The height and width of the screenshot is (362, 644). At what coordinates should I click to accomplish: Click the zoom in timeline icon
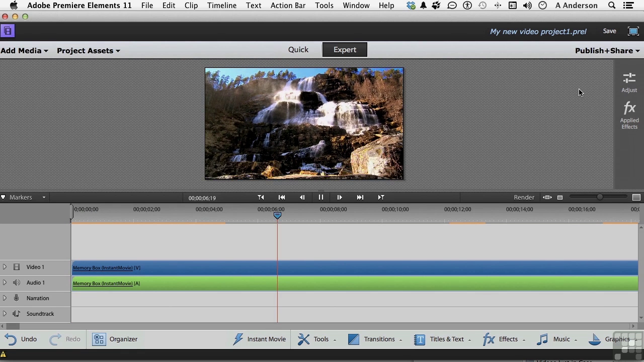pos(636,198)
